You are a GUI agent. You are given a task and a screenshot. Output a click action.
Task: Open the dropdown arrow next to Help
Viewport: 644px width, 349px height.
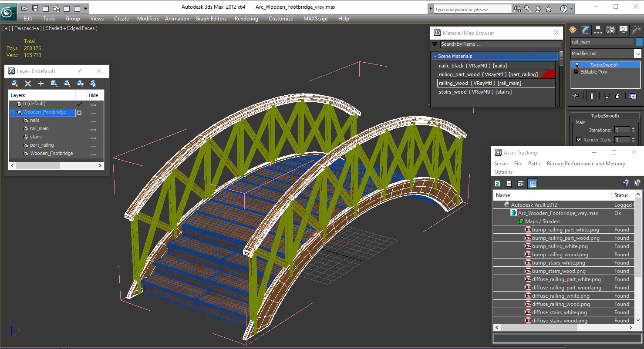tap(572, 9)
